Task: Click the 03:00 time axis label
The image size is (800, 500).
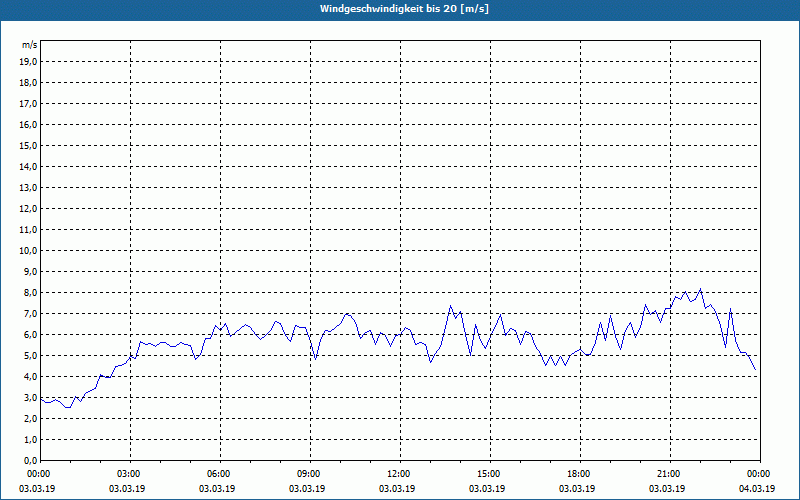Action: (x=131, y=474)
